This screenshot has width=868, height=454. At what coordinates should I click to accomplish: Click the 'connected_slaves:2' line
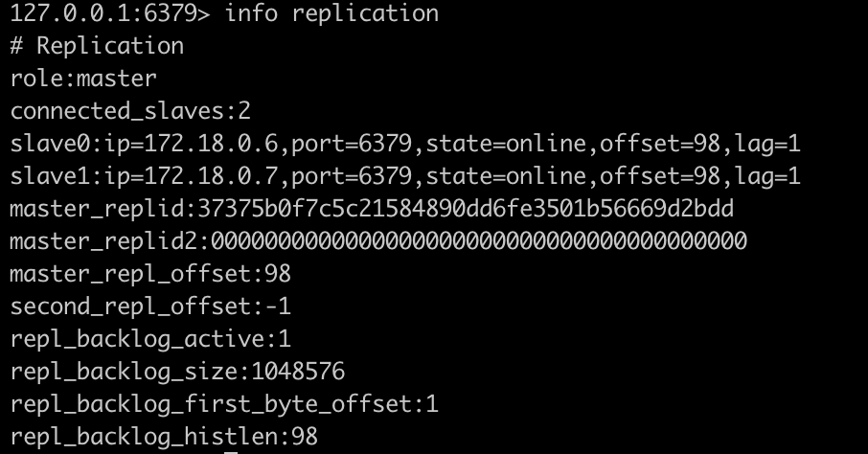pyautogui.click(x=130, y=111)
